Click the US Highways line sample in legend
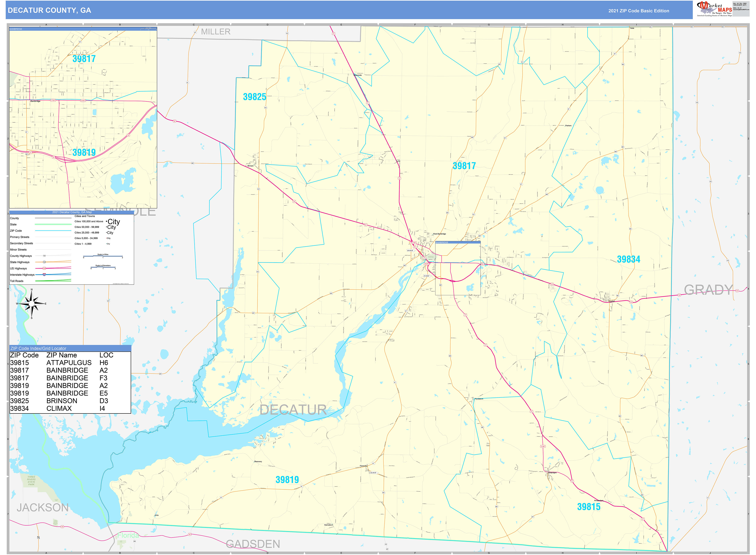 point(53,269)
